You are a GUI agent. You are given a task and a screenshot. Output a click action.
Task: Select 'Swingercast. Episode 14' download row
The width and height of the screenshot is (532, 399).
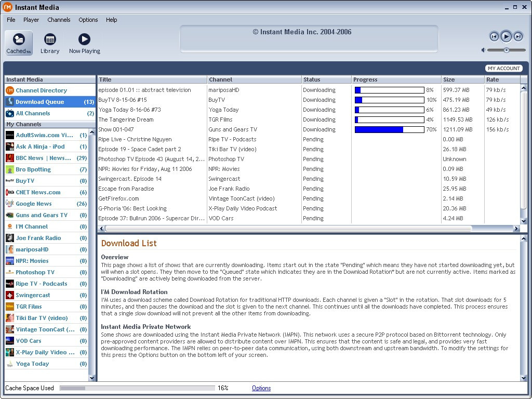click(309, 179)
